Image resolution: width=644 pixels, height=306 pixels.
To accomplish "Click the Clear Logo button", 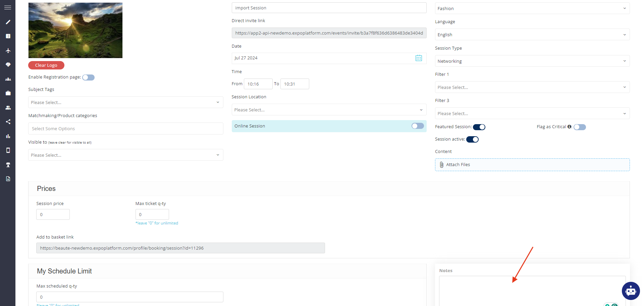I will point(46,65).
